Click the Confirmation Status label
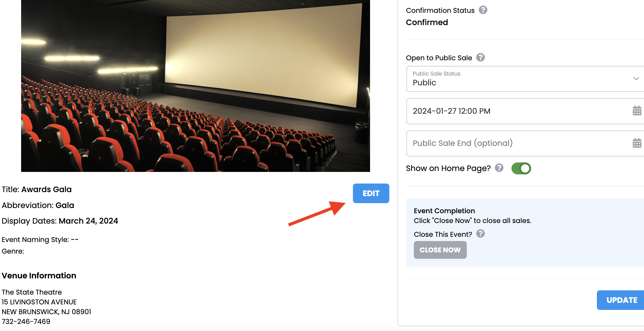The height and width of the screenshot is (331, 644). click(x=440, y=10)
